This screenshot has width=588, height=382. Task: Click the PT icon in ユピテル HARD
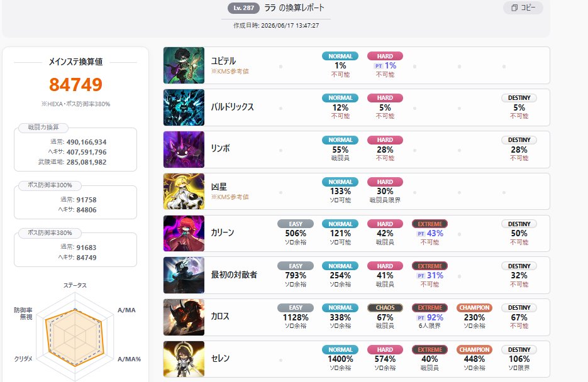click(379, 66)
